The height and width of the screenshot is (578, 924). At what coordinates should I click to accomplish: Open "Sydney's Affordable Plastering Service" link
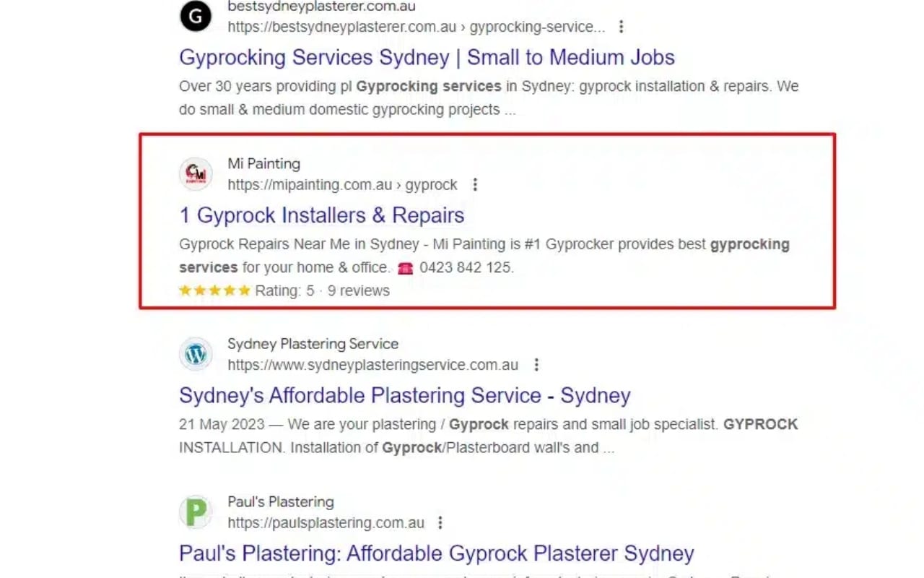click(x=404, y=395)
